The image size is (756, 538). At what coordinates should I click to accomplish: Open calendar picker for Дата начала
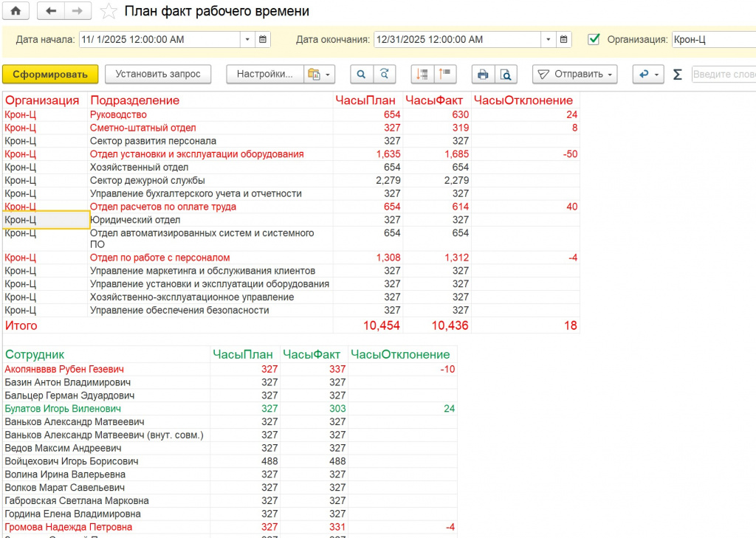coord(264,39)
